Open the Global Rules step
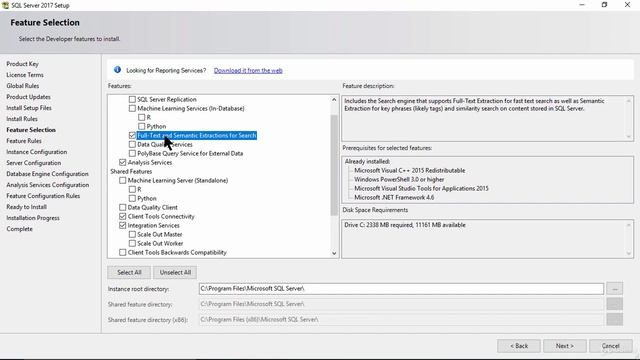The image size is (640, 360). click(22, 86)
